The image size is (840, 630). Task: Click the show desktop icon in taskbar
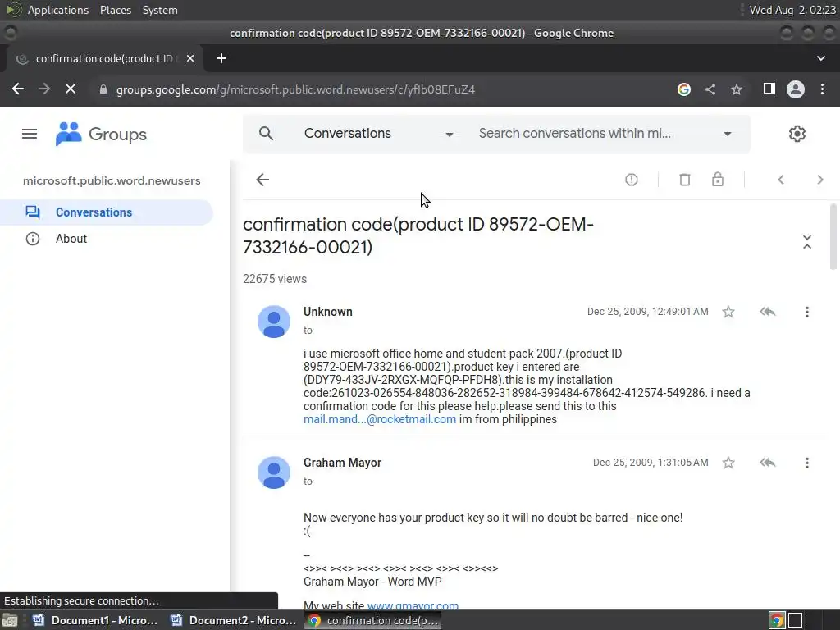pyautogui.click(x=10, y=620)
